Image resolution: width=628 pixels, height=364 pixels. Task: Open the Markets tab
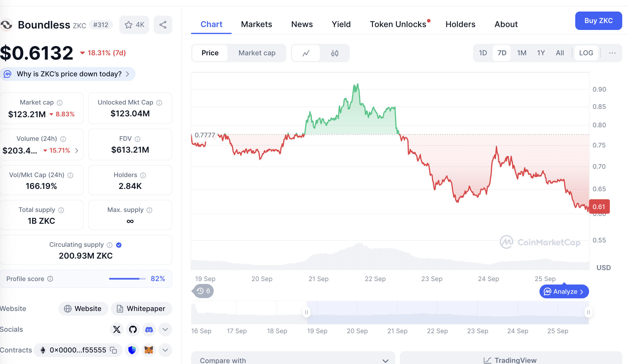257,24
